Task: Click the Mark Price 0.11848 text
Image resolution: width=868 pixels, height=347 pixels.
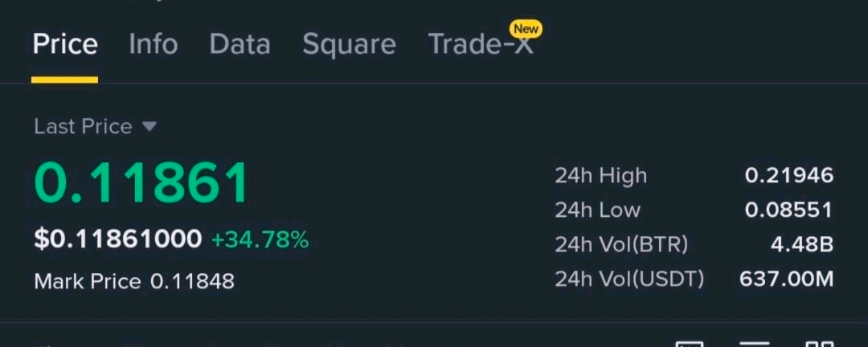Action: (134, 282)
